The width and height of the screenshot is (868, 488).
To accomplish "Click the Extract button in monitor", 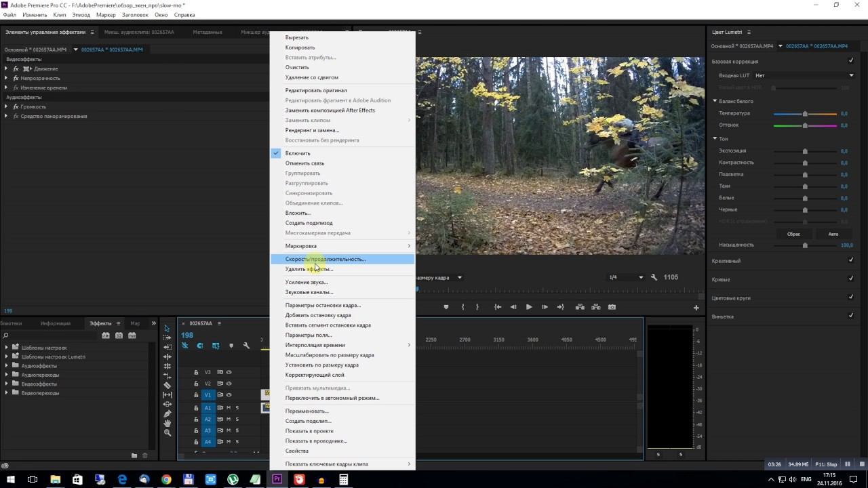I will click(x=595, y=307).
